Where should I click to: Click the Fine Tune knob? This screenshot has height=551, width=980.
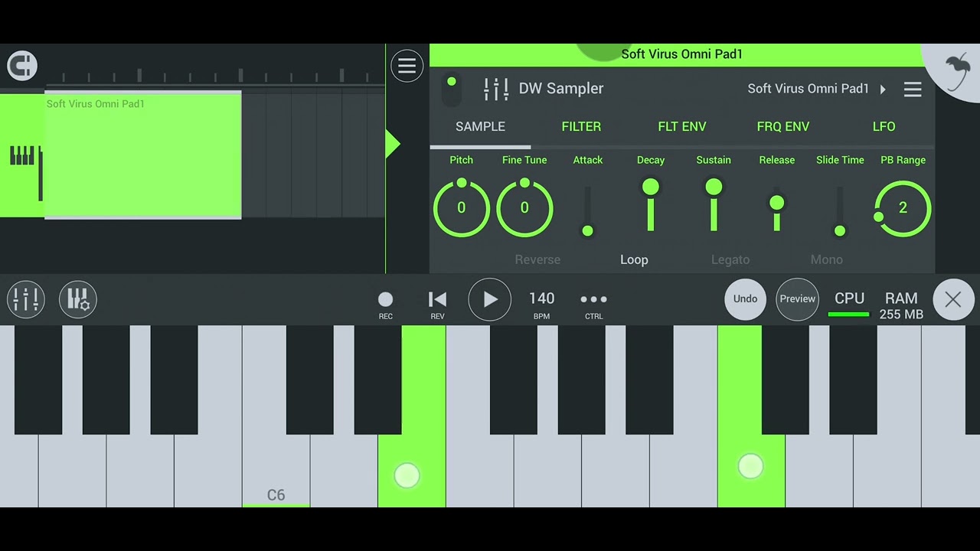524,207
